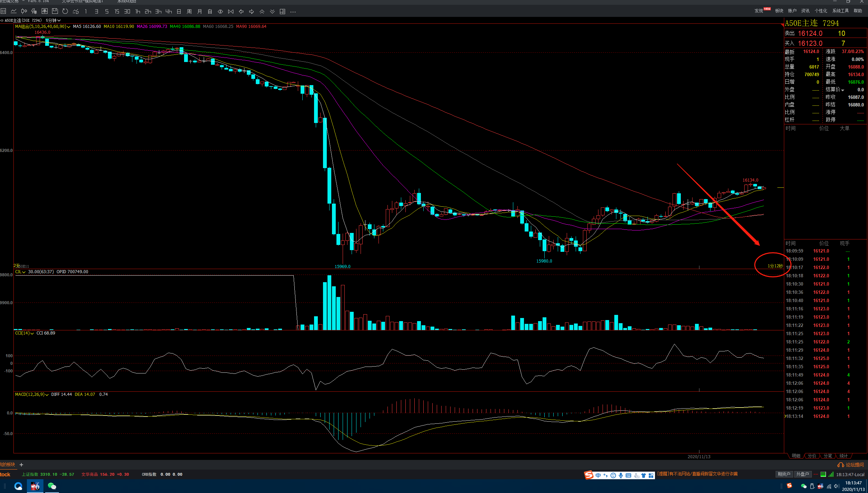868x493 pixels.
Task: Switch to 15 minute period
Action: [x=117, y=11]
